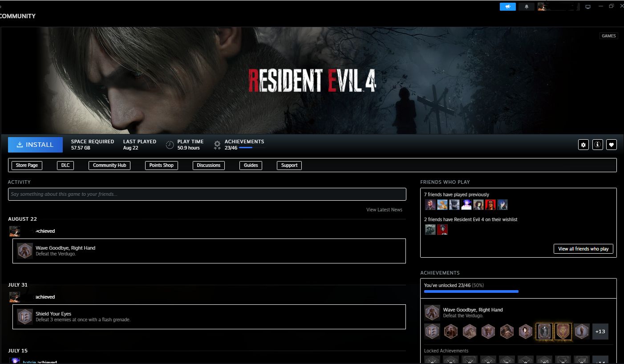The image size is (624, 364).
Task: Open the orange creature friend avatar
Action: click(442, 205)
